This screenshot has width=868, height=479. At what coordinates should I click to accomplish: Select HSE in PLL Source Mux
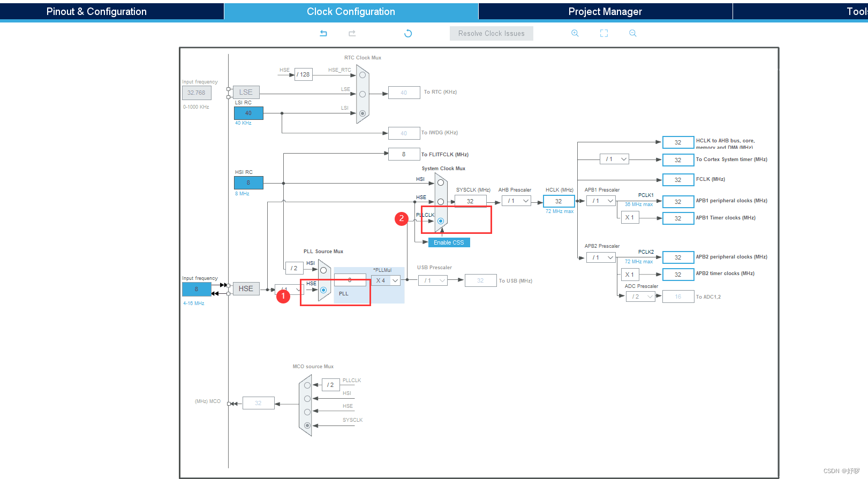pyautogui.click(x=323, y=290)
